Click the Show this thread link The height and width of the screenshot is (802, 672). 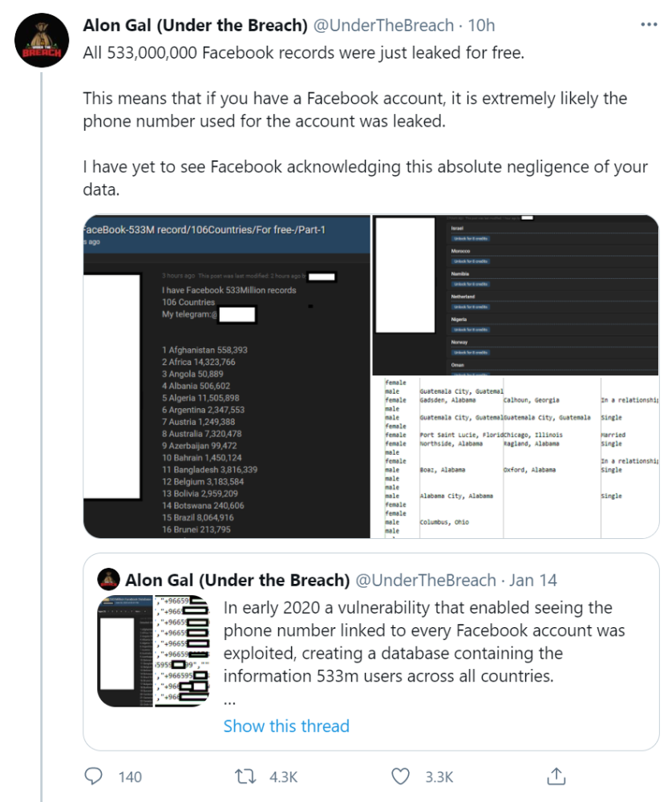(286, 726)
